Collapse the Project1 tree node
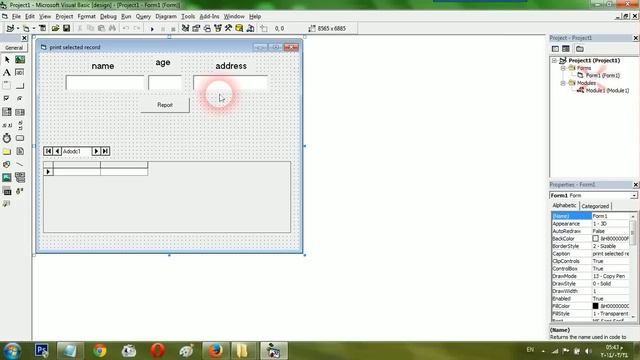 [x=554, y=60]
